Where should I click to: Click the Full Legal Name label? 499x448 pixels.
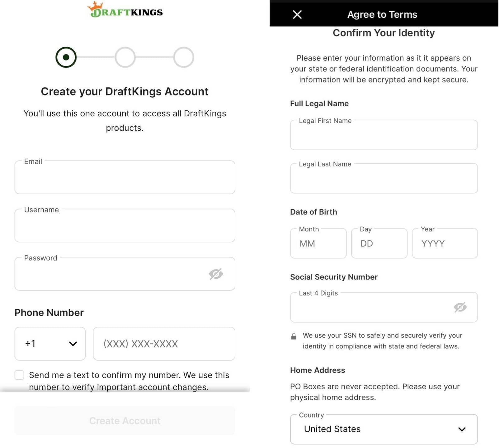tap(319, 104)
